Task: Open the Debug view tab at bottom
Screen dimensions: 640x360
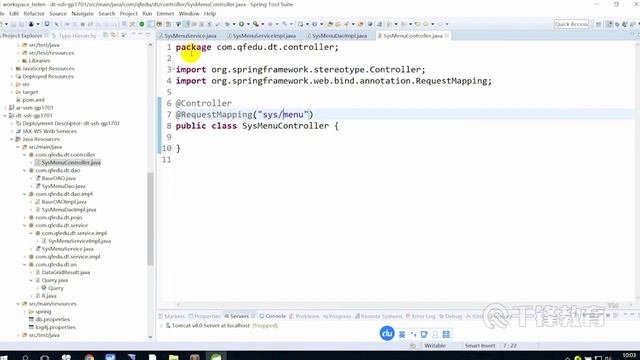Action: tap(450, 316)
